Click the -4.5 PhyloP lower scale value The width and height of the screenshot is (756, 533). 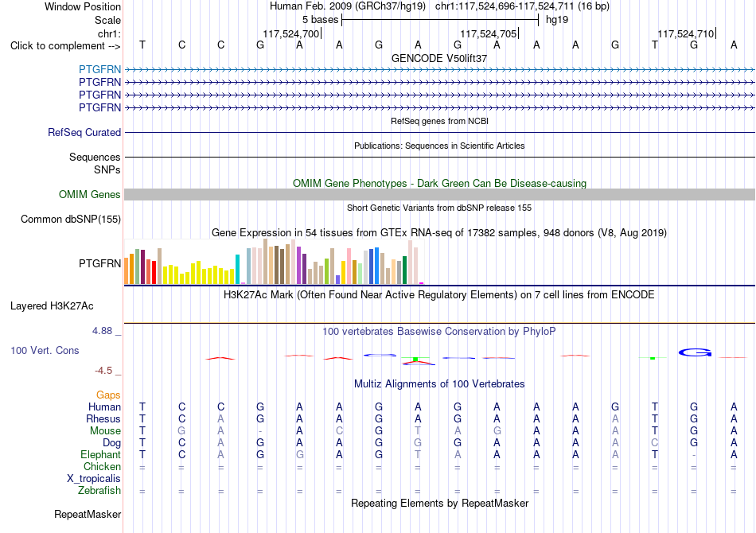click(x=103, y=370)
